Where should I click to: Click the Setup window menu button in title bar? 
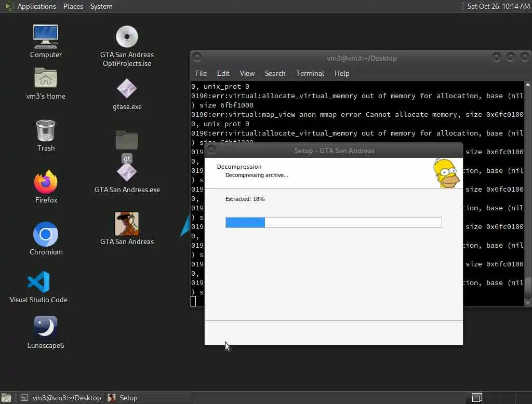pos(211,150)
